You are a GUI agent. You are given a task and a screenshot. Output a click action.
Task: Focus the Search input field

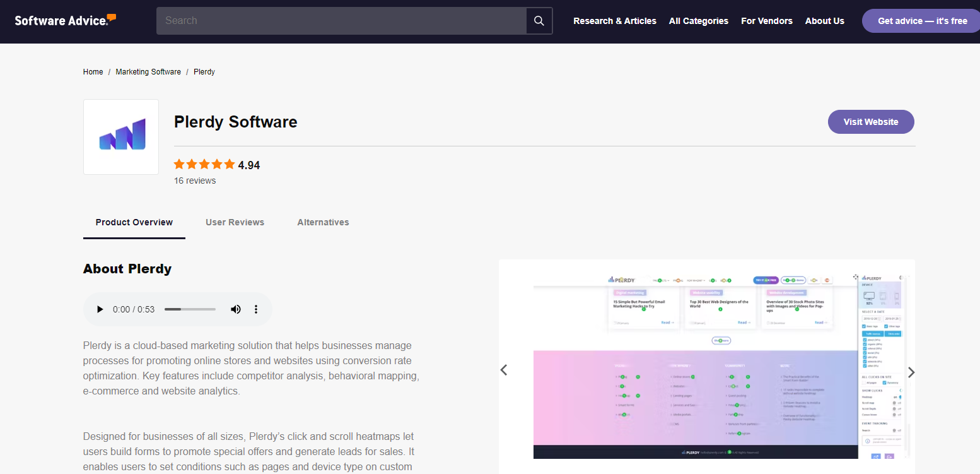pos(341,21)
